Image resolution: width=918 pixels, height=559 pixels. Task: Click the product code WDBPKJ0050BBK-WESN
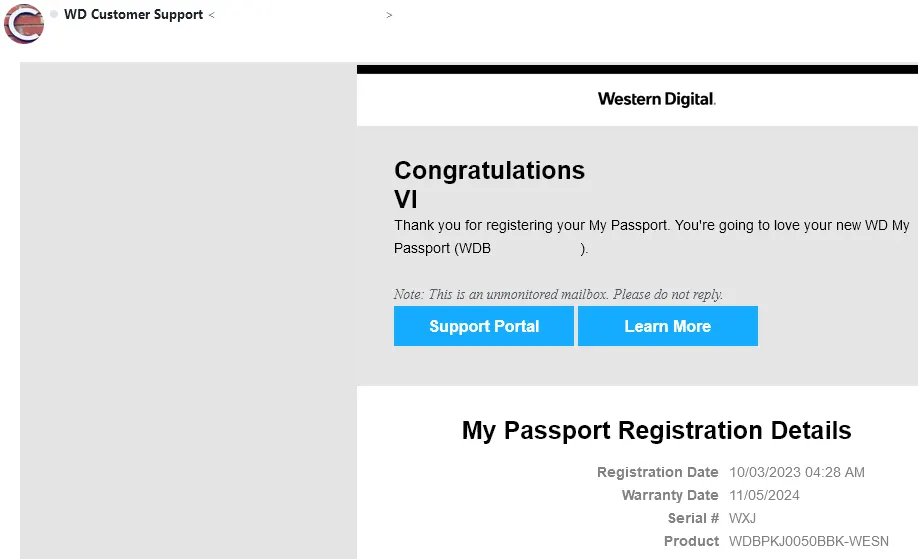point(809,541)
